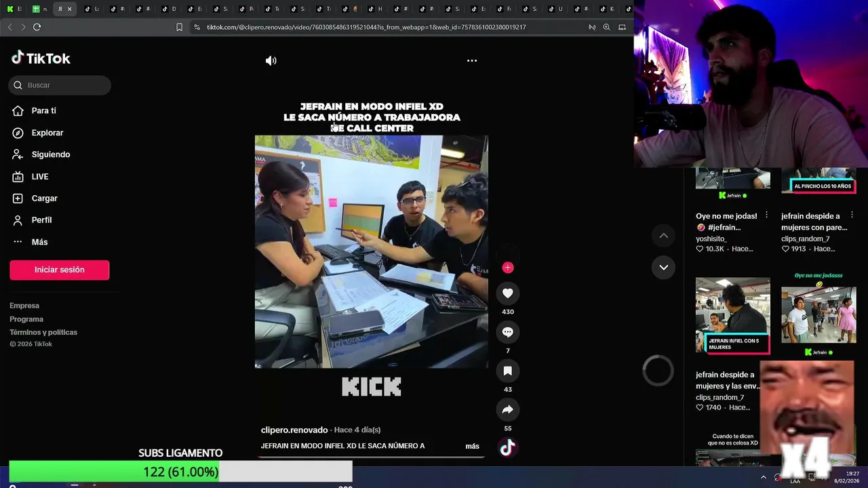Screen dimensions: 868x488
Task: Open options for 'Oye no me jodas!' video
Action: pyautogui.click(x=766, y=216)
